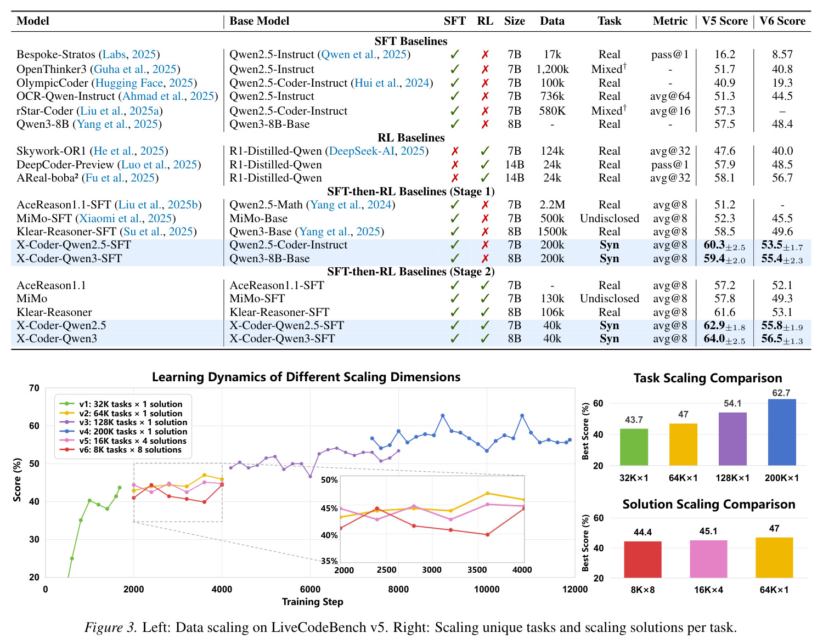Select the V5 Score column header
This screenshot has height=644, width=823.
[725, 21]
